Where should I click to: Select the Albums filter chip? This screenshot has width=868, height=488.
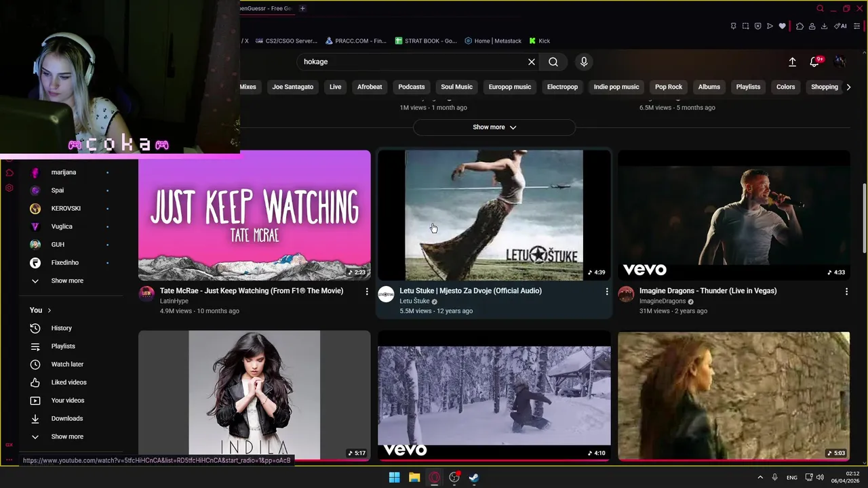tap(709, 87)
